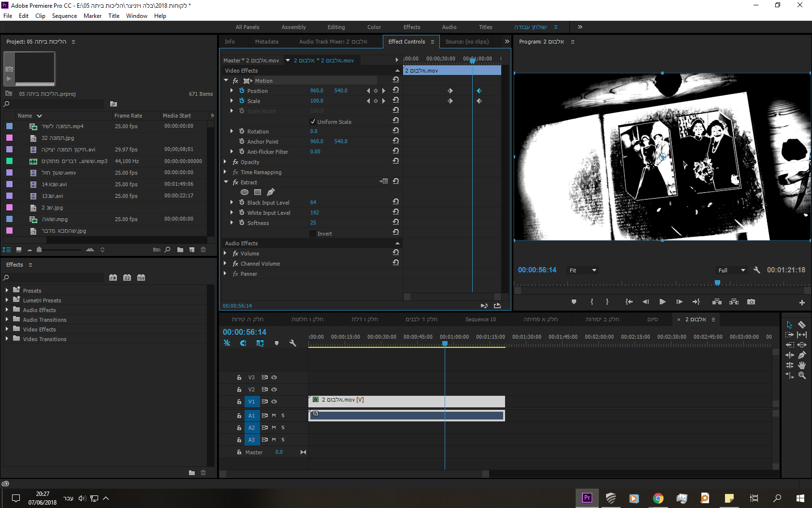
Task: Open the Sequence menu
Action: point(64,16)
